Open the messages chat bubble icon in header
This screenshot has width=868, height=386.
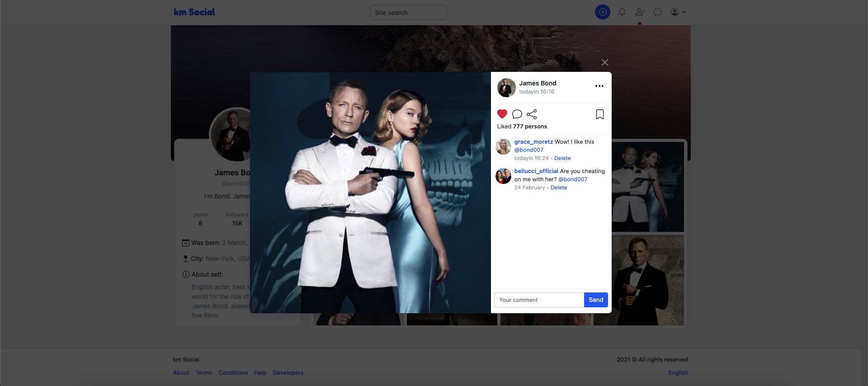pyautogui.click(x=658, y=12)
